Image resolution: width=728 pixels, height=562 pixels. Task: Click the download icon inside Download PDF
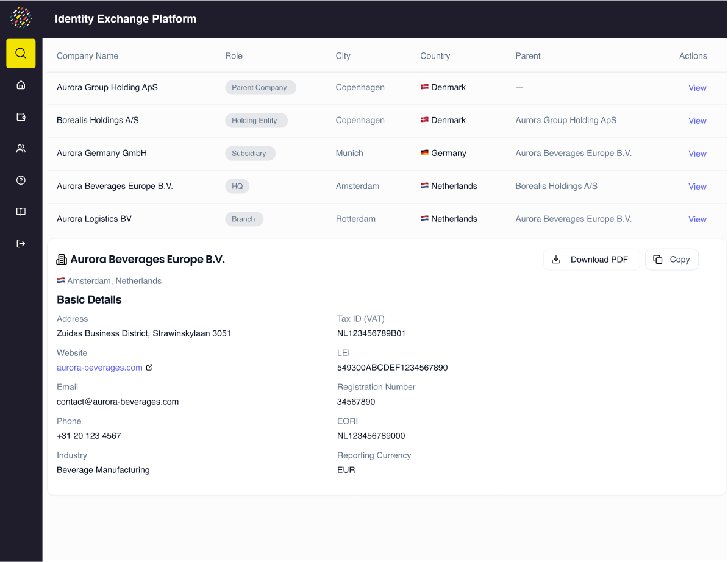click(x=555, y=259)
